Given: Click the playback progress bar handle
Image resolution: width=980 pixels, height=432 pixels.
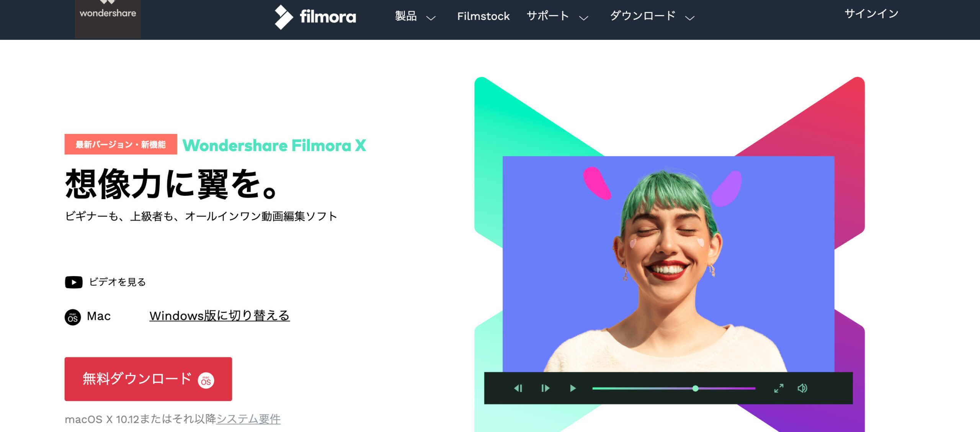Looking at the screenshot, I should (x=695, y=388).
